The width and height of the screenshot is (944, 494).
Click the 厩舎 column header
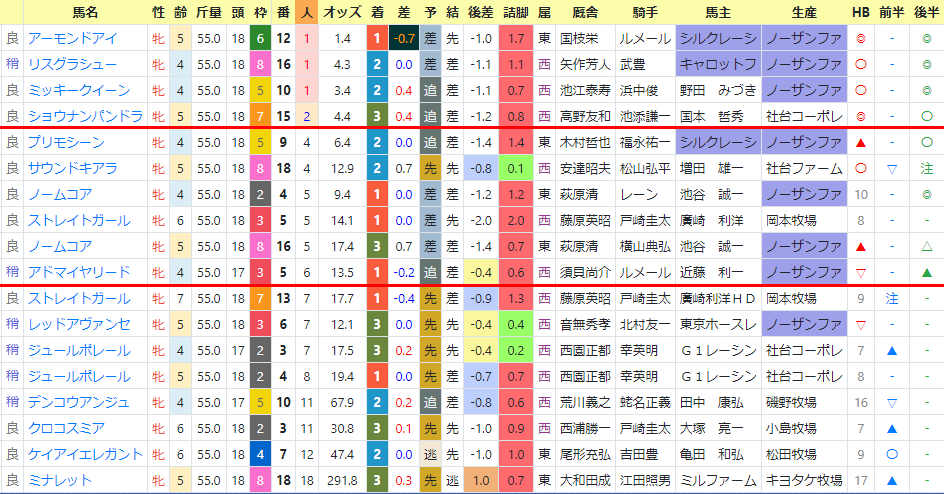tap(585, 12)
